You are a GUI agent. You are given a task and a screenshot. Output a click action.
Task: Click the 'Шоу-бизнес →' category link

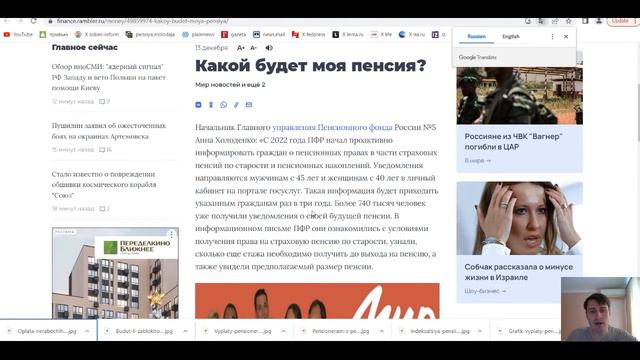point(485,291)
